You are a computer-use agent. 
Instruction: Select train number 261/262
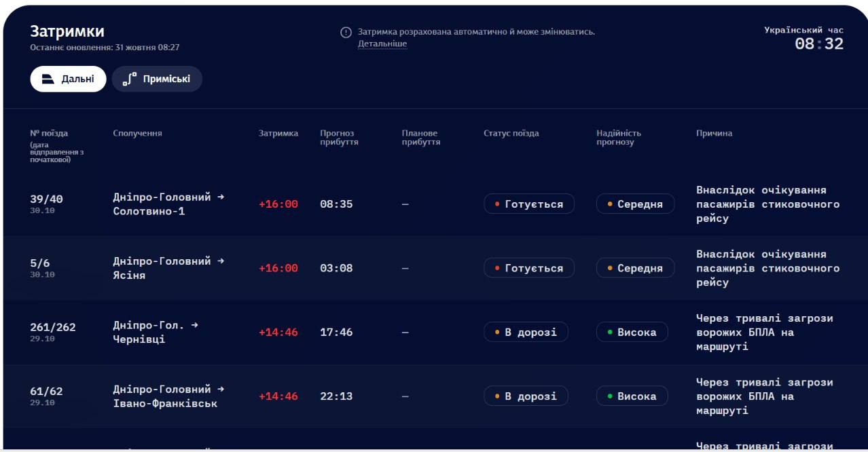pos(53,327)
